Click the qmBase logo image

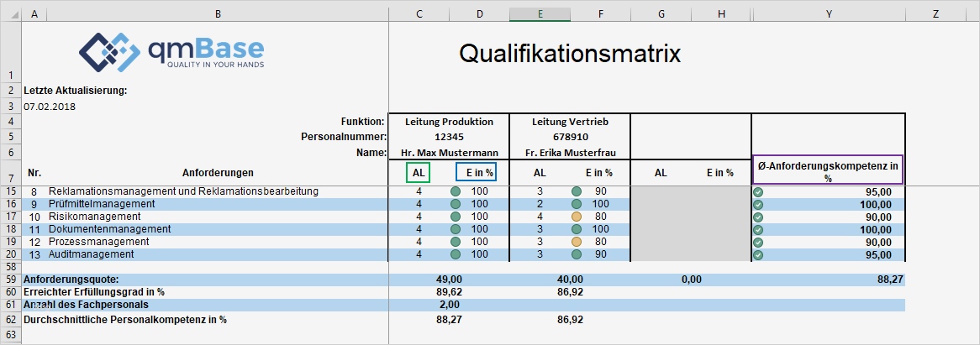pos(171,50)
